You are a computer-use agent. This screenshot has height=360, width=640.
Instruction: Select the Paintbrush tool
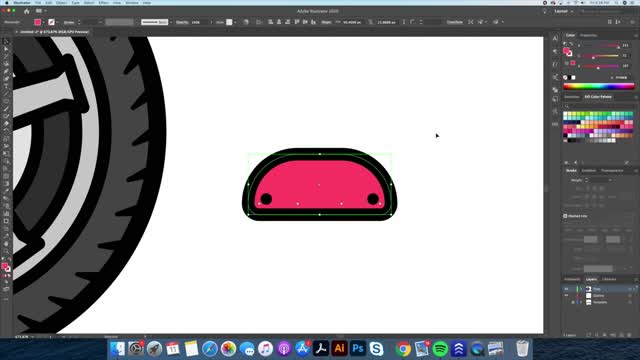point(6,109)
